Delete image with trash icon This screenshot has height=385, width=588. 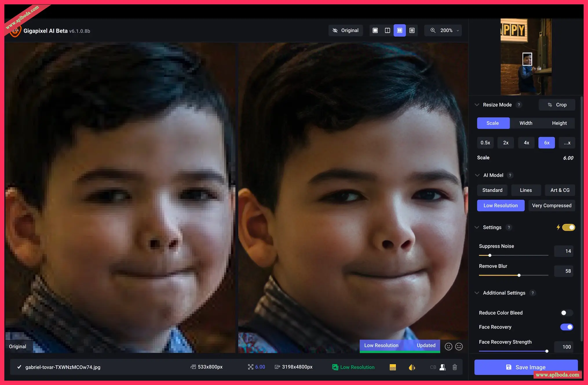click(x=455, y=367)
